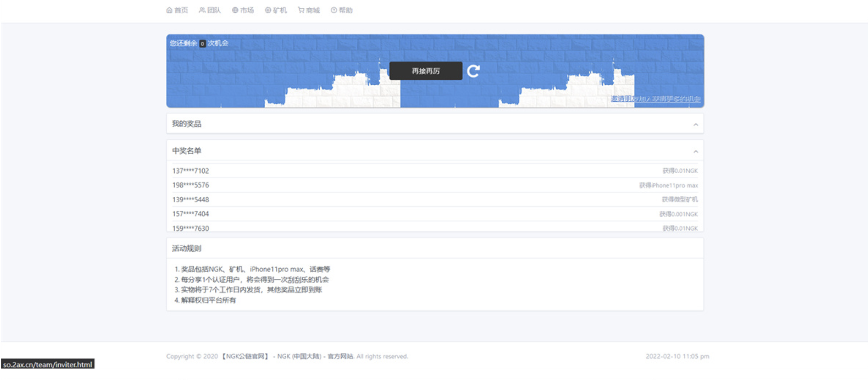Image resolution: width=868 pixels, height=380 pixels.
Task: Click the home icon beside 首页
Action: click(169, 10)
